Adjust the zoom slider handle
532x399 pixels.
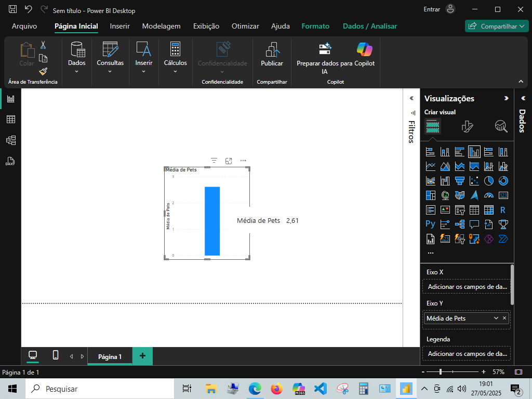click(x=441, y=372)
